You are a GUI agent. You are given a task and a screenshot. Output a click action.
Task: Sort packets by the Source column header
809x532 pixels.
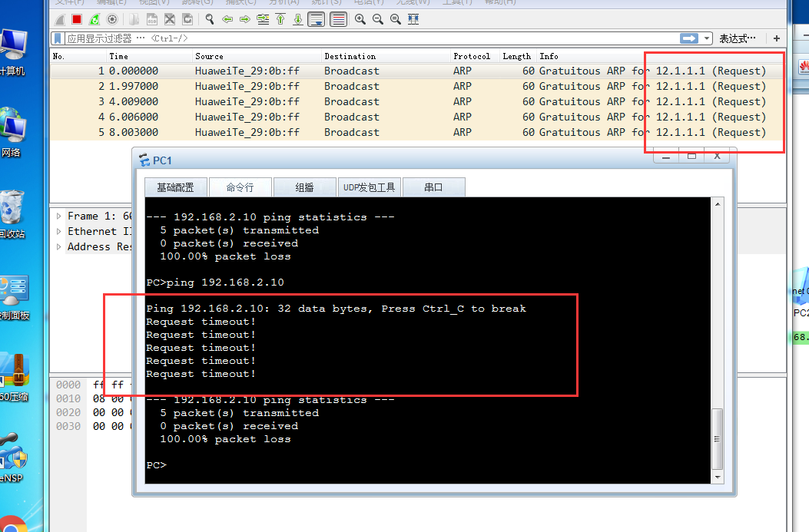(257, 56)
